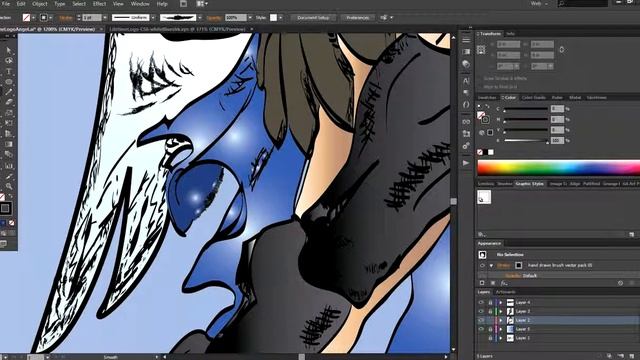Viewport: 640px width, 360px height.
Task: Click Add New Stroke in Appearance panel
Action: click(482, 283)
